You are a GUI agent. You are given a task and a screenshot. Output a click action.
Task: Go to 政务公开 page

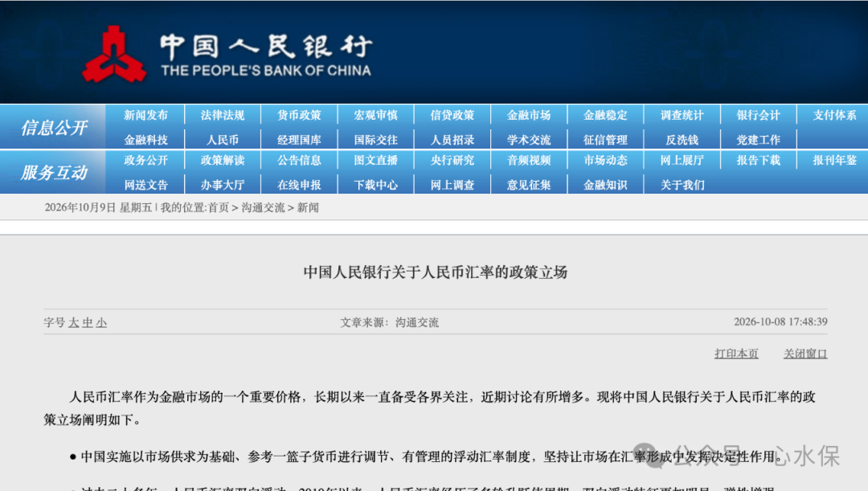[x=145, y=160]
